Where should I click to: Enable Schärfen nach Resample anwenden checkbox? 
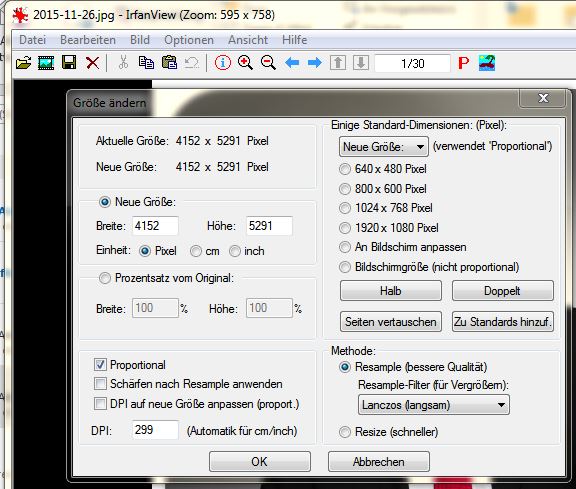pyautogui.click(x=100, y=384)
